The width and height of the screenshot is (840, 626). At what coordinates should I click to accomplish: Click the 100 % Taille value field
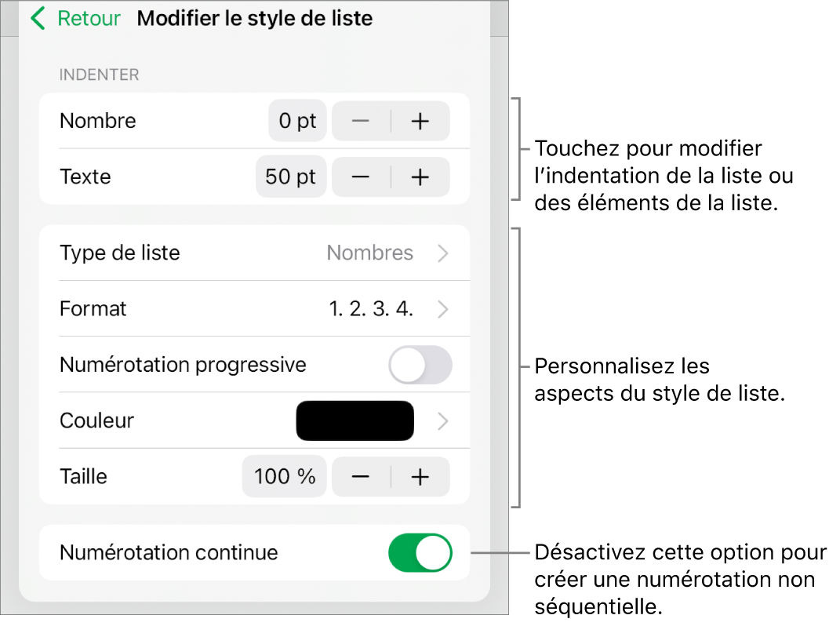(x=284, y=476)
